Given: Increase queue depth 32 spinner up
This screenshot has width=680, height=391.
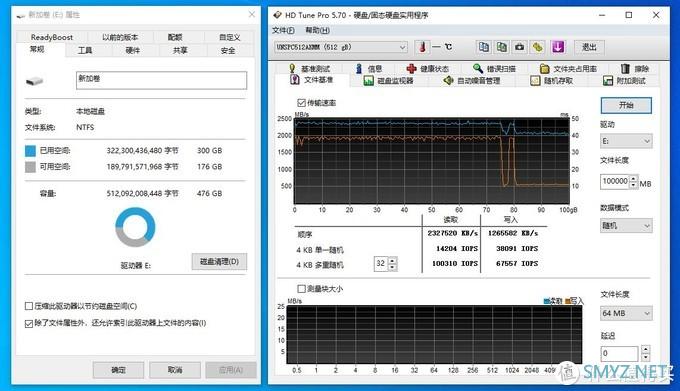Looking at the screenshot, I should click(392, 260).
